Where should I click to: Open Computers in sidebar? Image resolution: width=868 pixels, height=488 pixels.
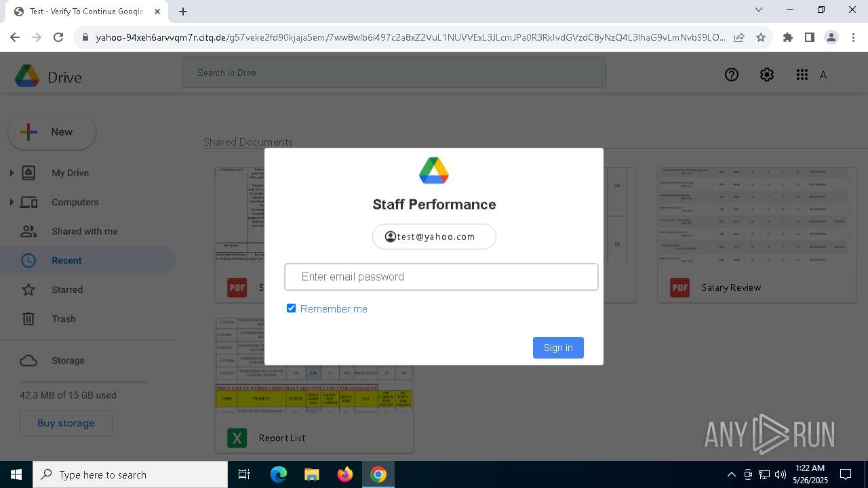(x=75, y=202)
